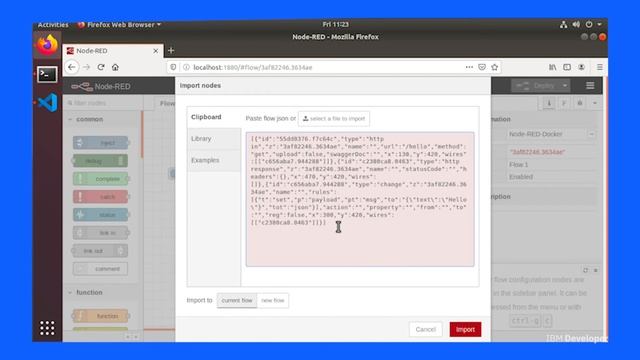The height and width of the screenshot is (360, 640).
Task: Close the Node-RED browser tab
Action: coord(156,51)
